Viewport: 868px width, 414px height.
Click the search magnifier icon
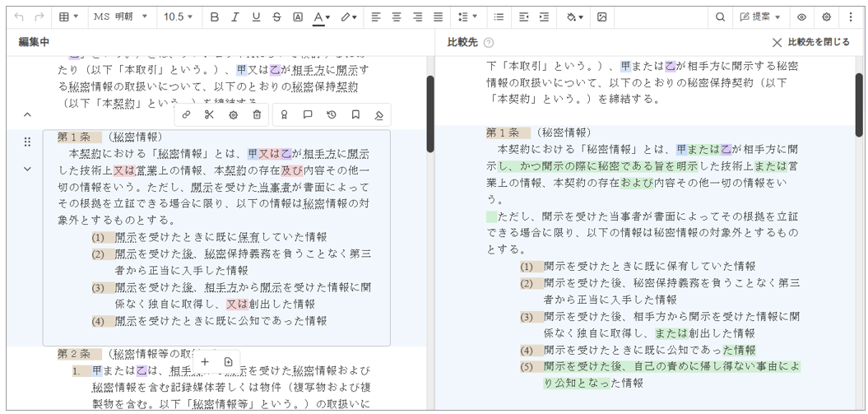720,16
